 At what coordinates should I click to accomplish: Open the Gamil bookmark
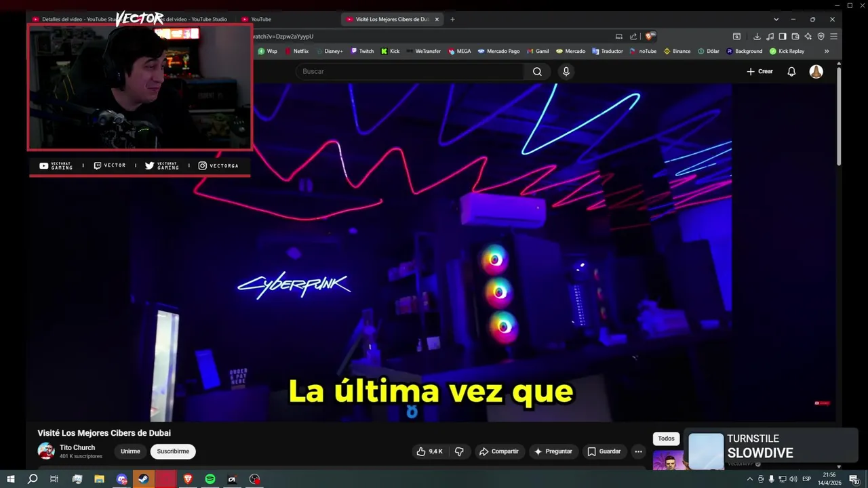pos(538,51)
